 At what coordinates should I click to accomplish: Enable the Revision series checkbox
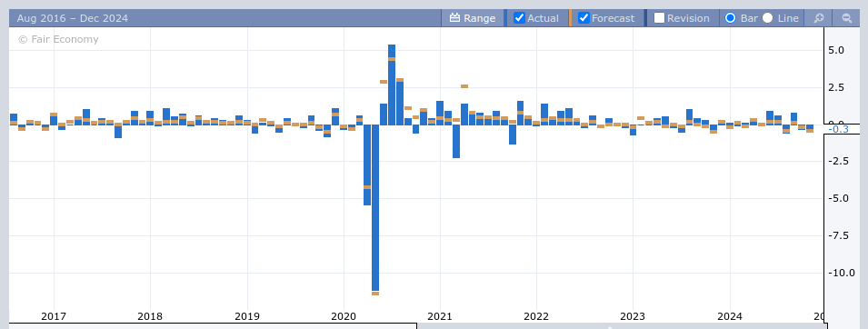tap(659, 18)
